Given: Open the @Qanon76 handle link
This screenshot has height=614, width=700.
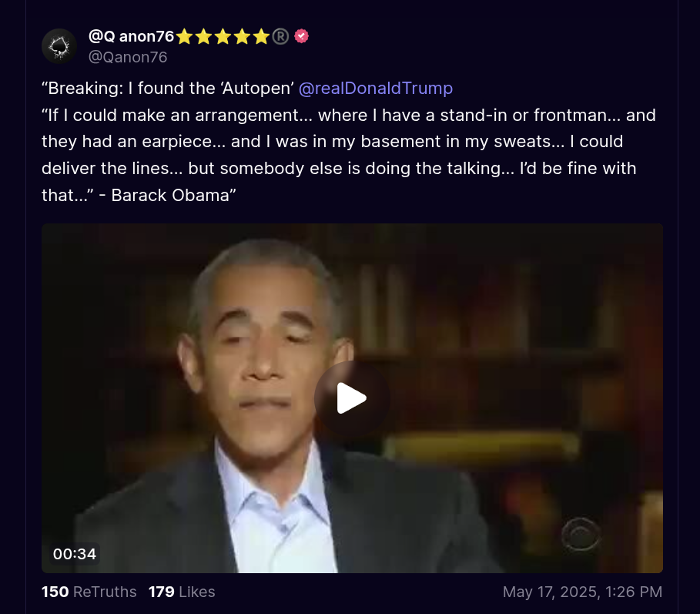Looking at the screenshot, I should coord(128,57).
